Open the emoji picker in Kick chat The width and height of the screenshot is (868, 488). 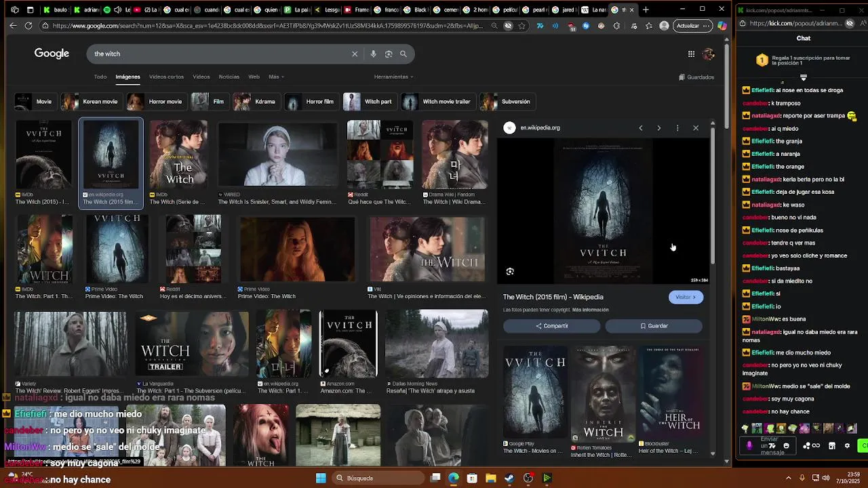pyautogui.click(x=786, y=445)
